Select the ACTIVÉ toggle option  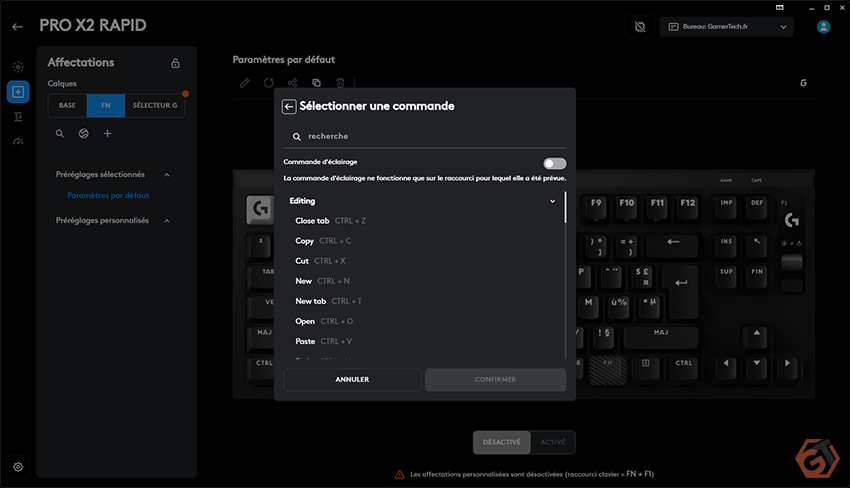553,442
